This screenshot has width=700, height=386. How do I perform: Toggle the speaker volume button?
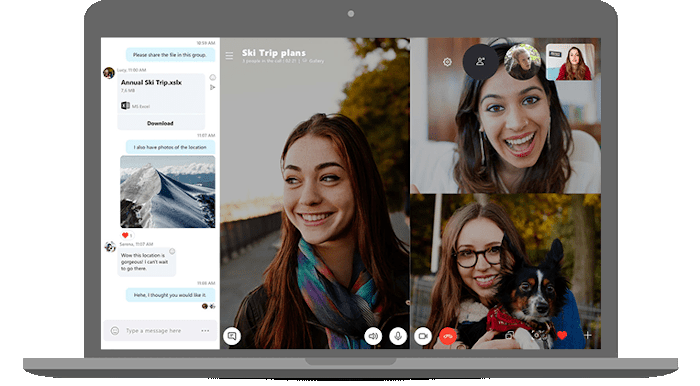pos(373,336)
